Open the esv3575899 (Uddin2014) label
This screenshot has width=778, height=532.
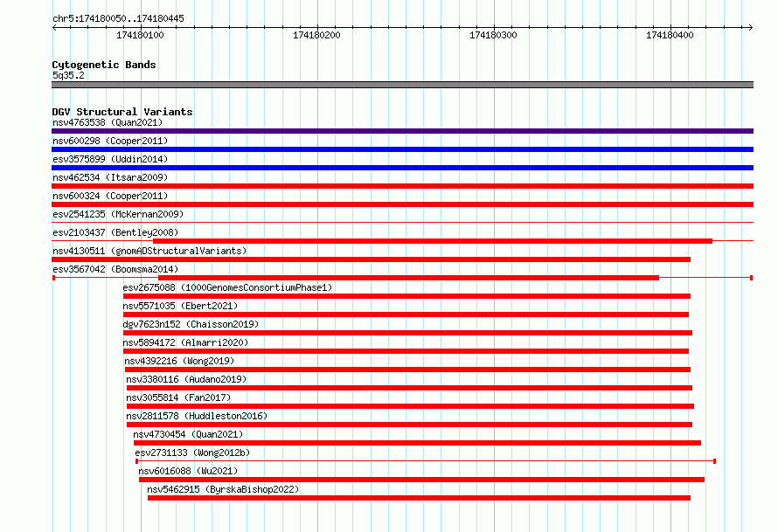pos(110,159)
